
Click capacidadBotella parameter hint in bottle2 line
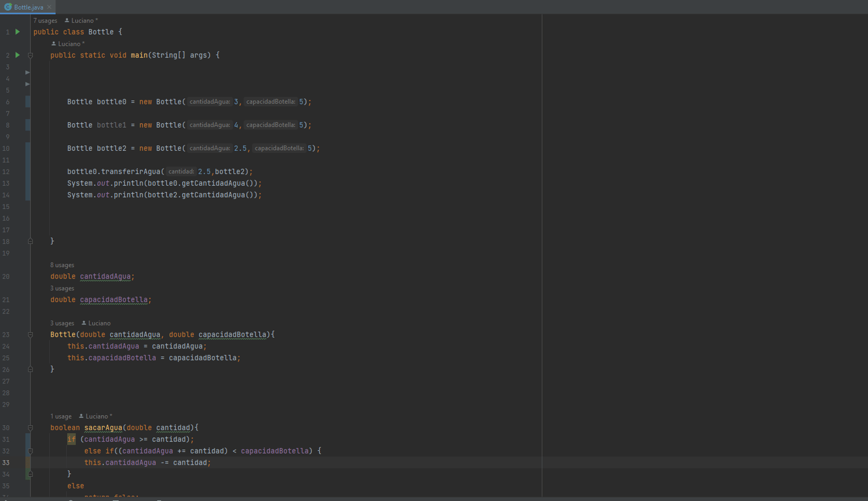point(279,148)
